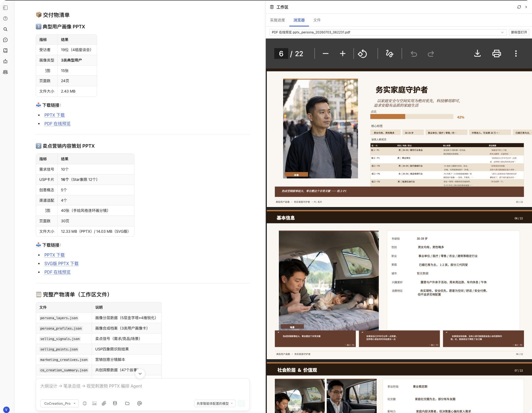Click 新标签打开 button

point(519,32)
